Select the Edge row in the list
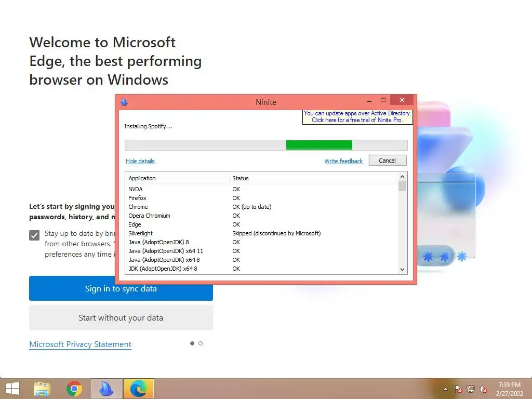 pyautogui.click(x=261, y=224)
